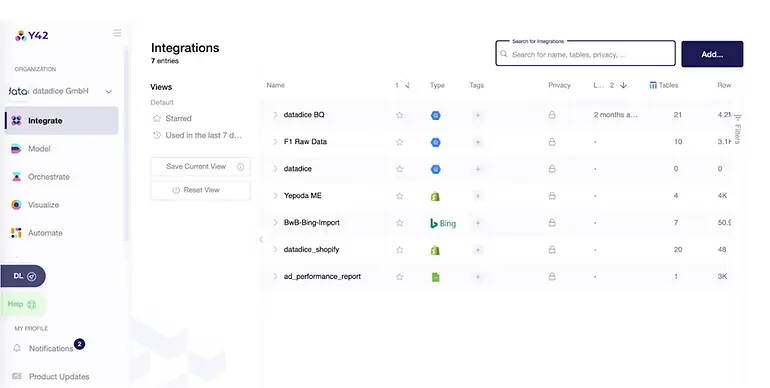This screenshot has width=770, height=388.
Task: Click BigQuery type icon for F1 Raw Data
Action: (435, 142)
